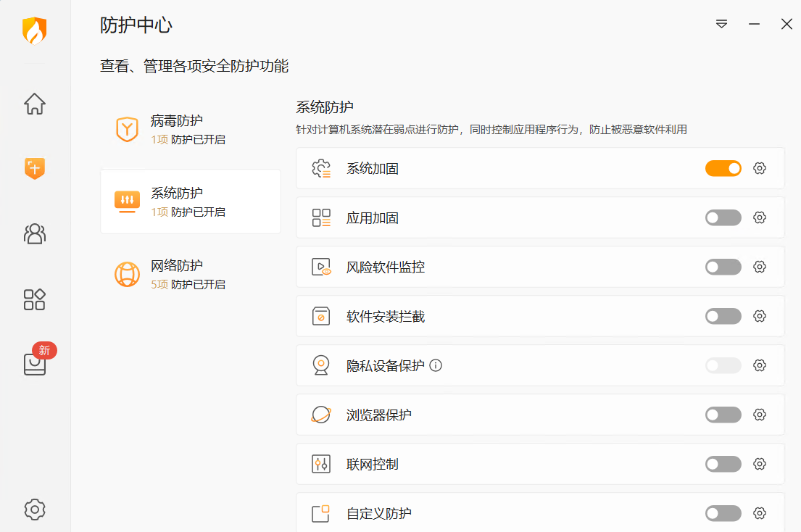
Task: Enable the 联网控制 toggle
Action: [723, 464]
